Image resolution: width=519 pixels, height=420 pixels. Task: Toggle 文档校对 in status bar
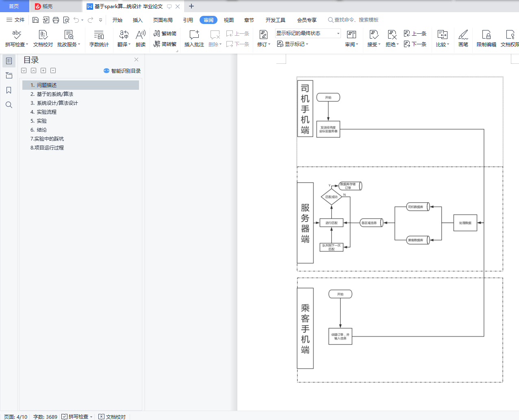tap(112, 417)
